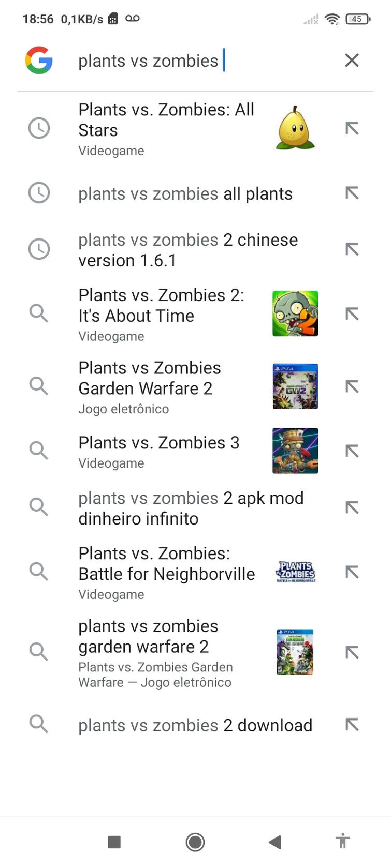Tap the Android back navigation button
The width and height of the screenshot is (391, 868).
click(275, 842)
